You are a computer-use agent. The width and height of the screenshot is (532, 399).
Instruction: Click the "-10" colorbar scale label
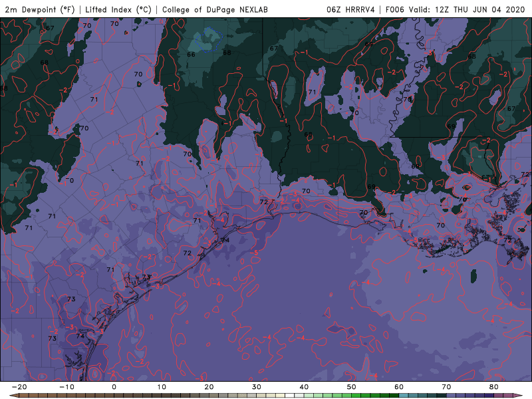point(66,387)
